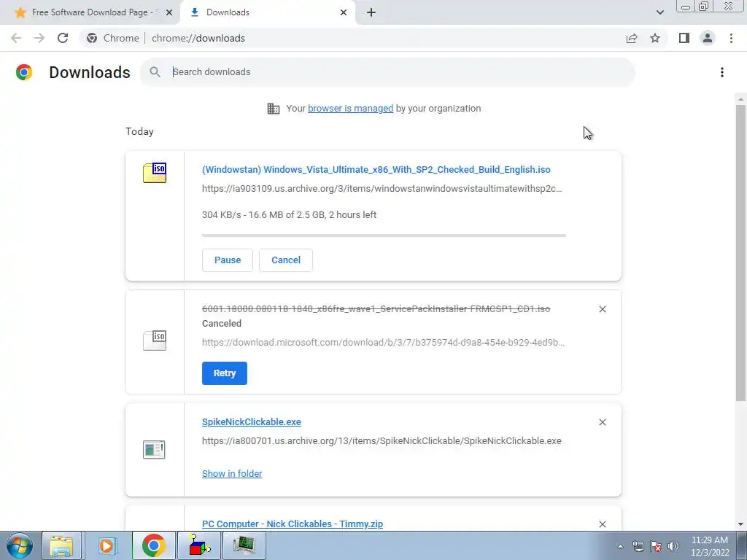747x560 pixels.
Task: Click the Vista download progress bar
Action: click(384, 236)
